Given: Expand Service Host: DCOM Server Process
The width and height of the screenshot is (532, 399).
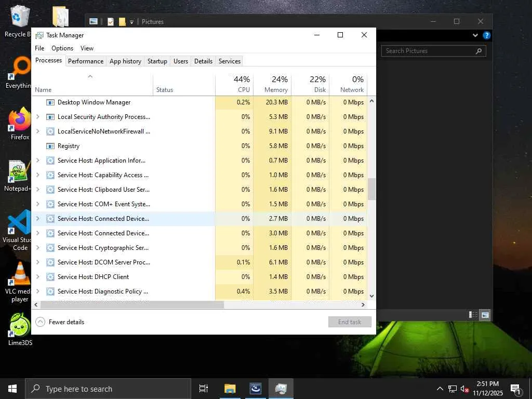Looking at the screenshot, I should tap(37, 262).
